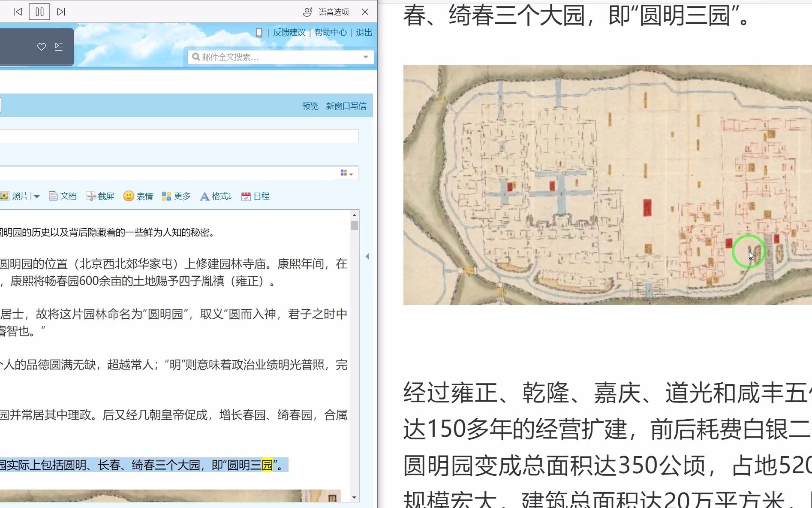Click editor scrollbar down arrow
The height and width of the screenshot is (508, 812).
coord(354,498)
